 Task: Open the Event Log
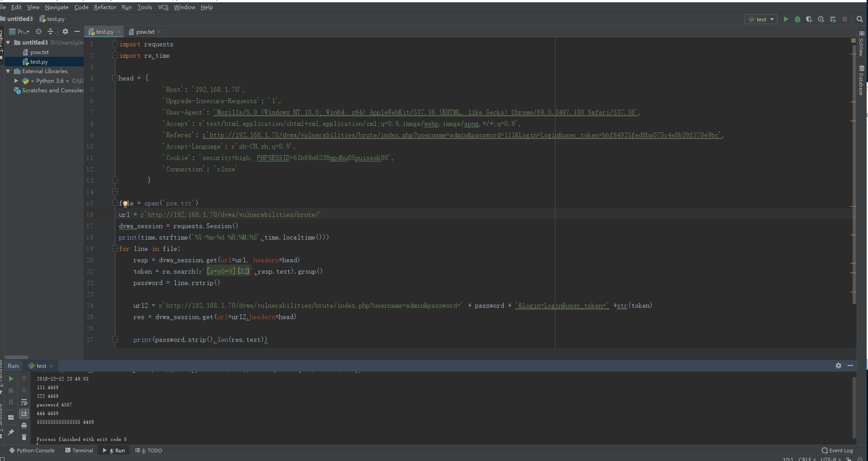coord(838,451)
